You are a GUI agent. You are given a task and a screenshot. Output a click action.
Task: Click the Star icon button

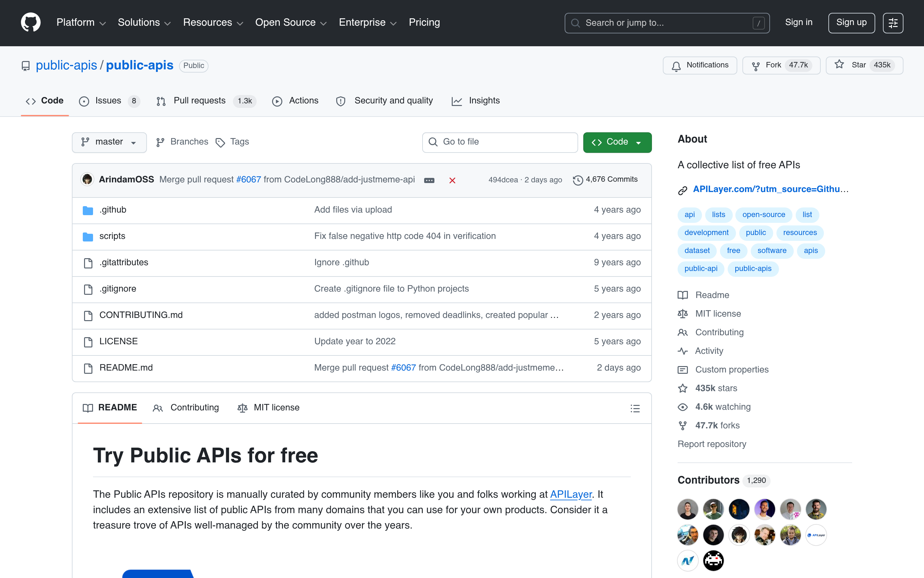(x=864, y=66)
